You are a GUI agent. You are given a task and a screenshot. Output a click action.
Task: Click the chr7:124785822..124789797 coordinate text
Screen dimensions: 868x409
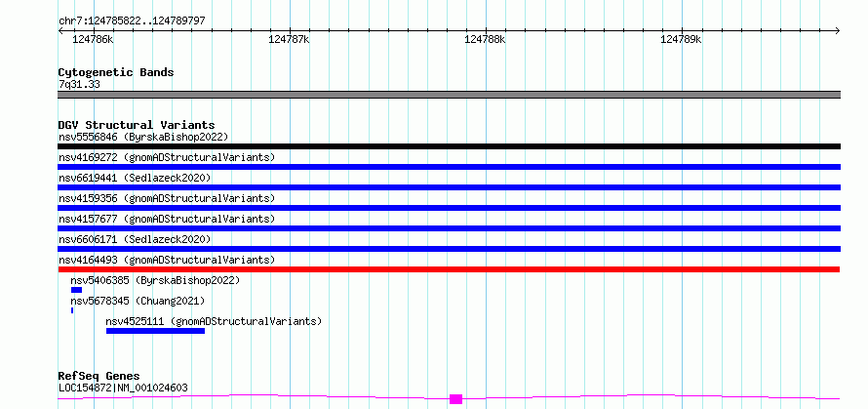click(132, 21)
